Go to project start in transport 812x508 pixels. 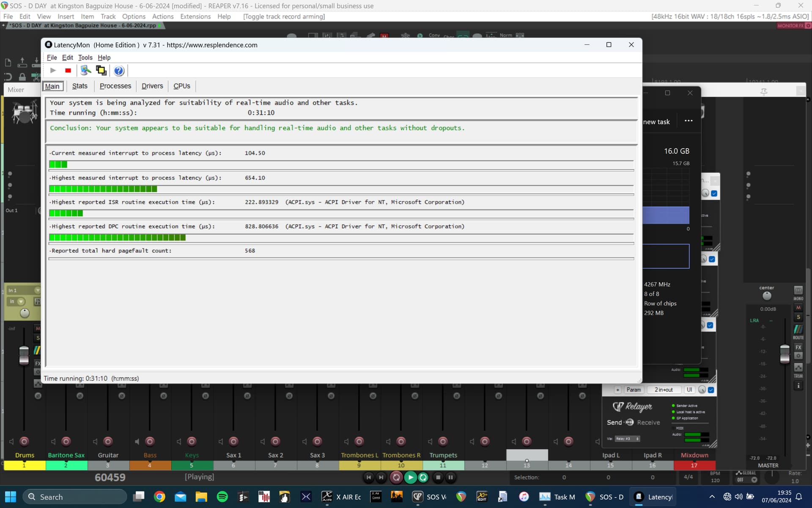(x=368, y=478)
